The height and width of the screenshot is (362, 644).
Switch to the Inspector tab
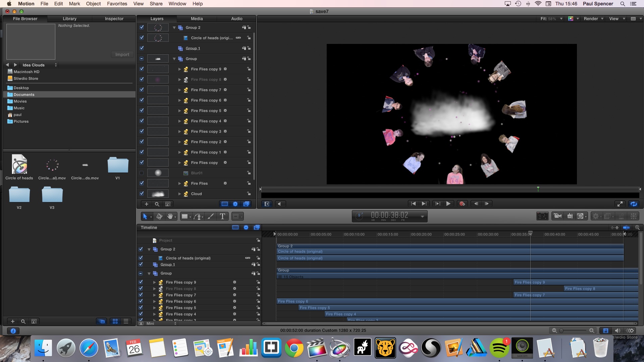pos(114,19)
